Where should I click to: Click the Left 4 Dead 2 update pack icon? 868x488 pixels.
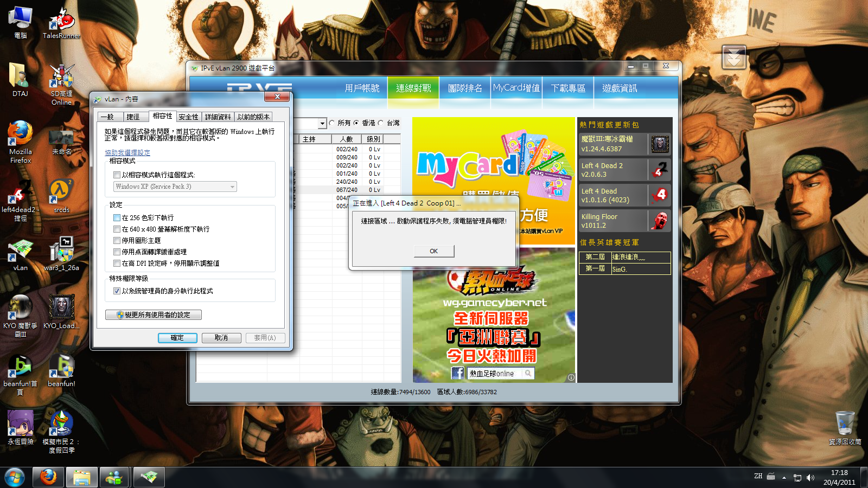pyautogui.click(x=660, y=170)
